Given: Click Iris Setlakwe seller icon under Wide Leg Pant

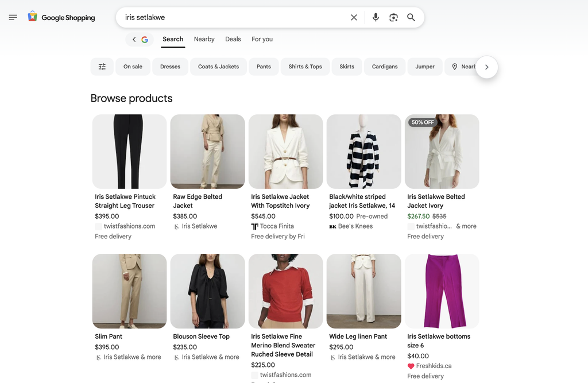Looking at the screenshot, I should (x=332, y=358).
